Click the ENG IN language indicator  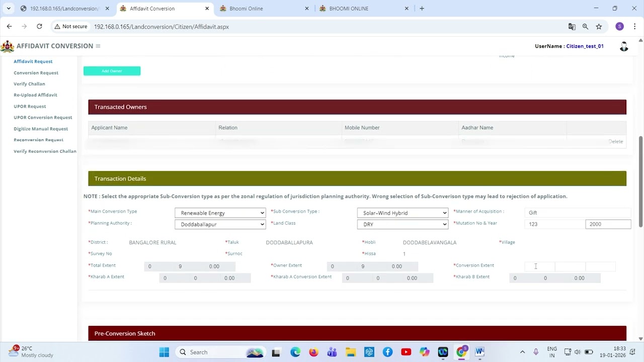(552, 352)
